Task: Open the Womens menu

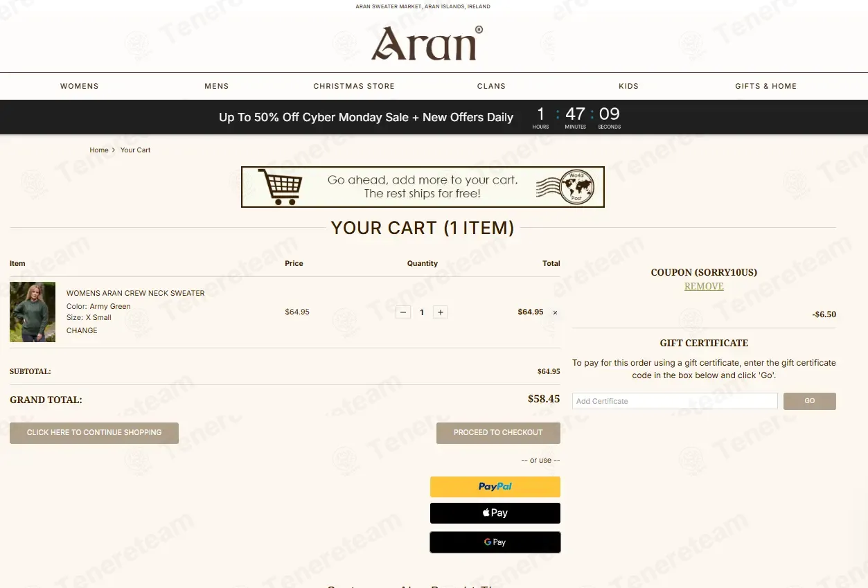Action: coord(80,86)
